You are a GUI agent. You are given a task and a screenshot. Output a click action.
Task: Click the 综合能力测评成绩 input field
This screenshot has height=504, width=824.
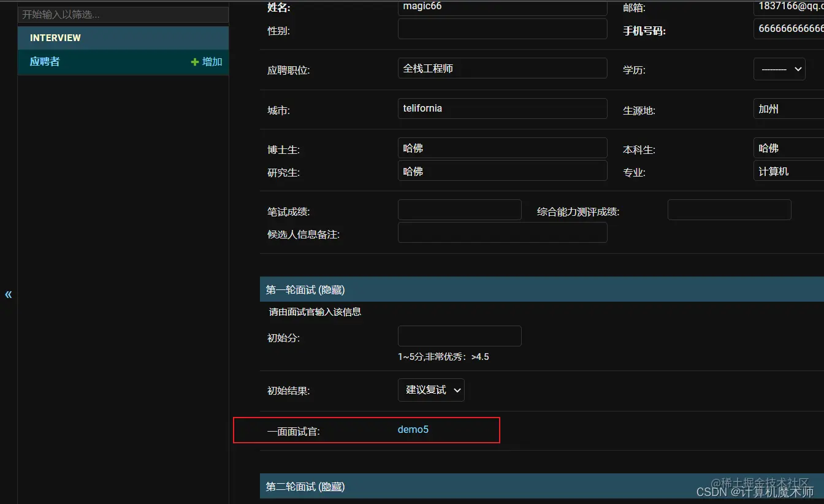tap(729, 209)
